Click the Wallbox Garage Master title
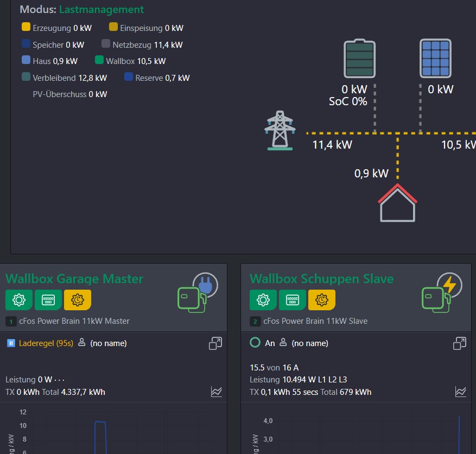The height and width of the screenshot is (454, 476). point(74,279)
